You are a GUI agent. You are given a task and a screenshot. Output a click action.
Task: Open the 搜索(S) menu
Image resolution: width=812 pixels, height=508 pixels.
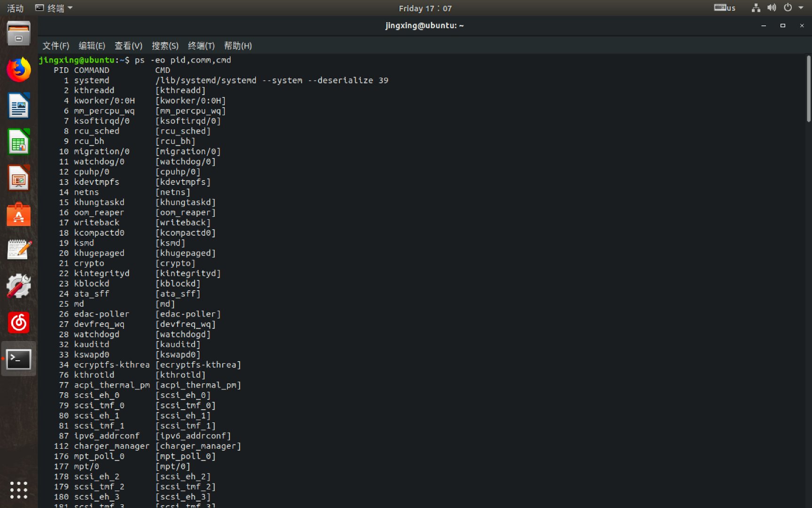click(165, 46)
